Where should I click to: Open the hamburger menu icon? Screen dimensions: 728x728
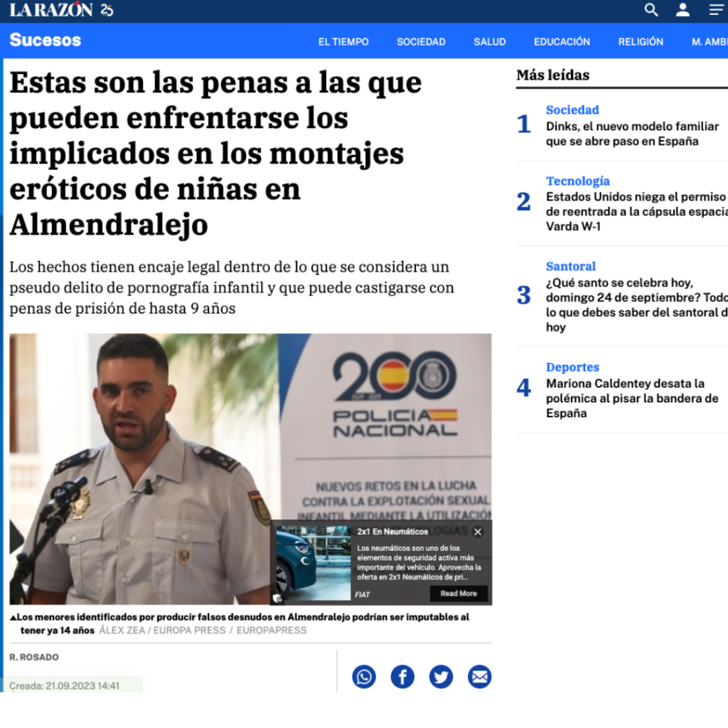click(x=717, y=10)
